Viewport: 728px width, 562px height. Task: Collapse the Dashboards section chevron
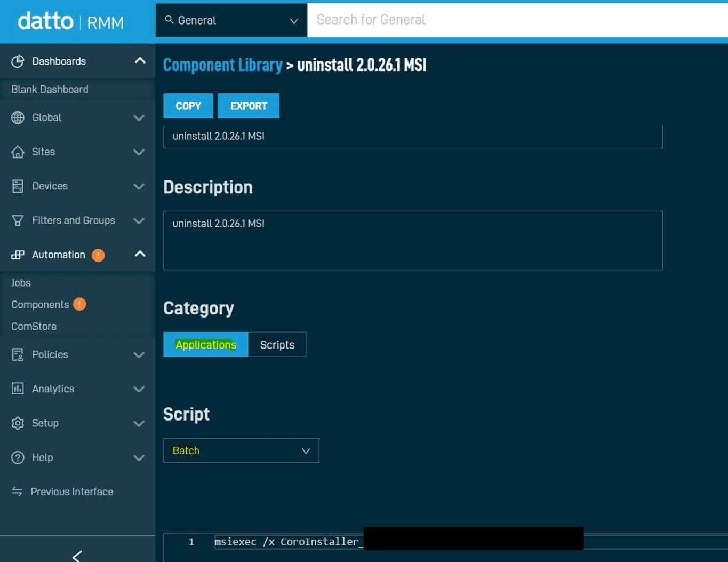(x=139, y=61)
